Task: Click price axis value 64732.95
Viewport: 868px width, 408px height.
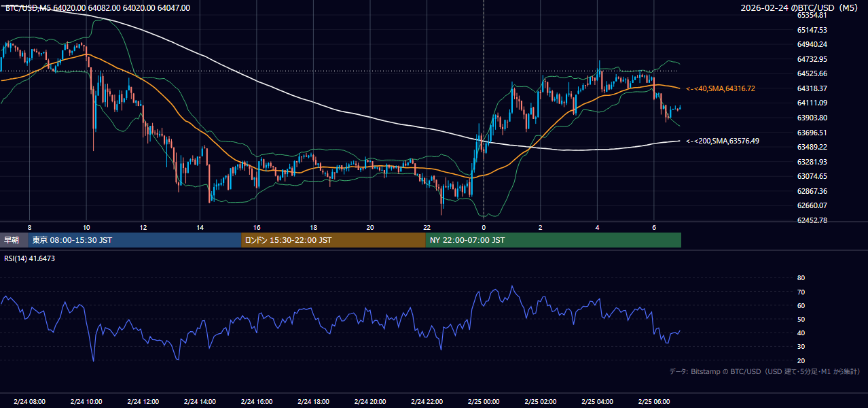Action: pyautogui.click(x=812, y=59)
